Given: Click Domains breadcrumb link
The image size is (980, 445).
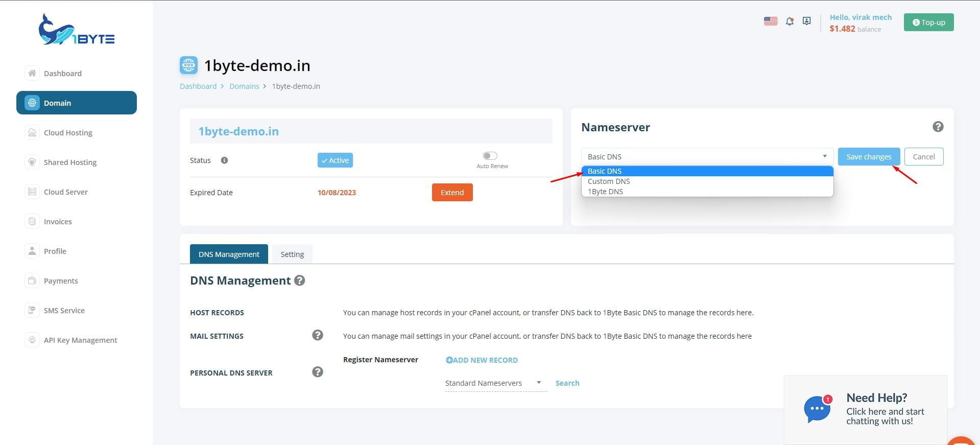Looking at the screenshot, I should 244,86.
